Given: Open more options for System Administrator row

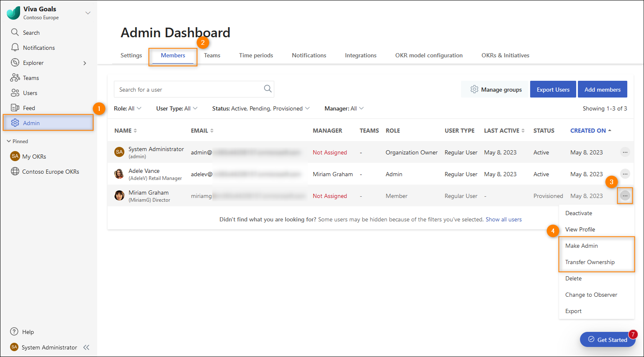Looking at the screenshot, I should point(625,152).
